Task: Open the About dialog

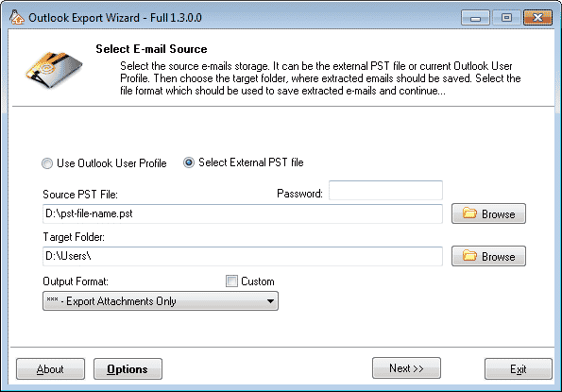Action: click(x=51, y=368)
